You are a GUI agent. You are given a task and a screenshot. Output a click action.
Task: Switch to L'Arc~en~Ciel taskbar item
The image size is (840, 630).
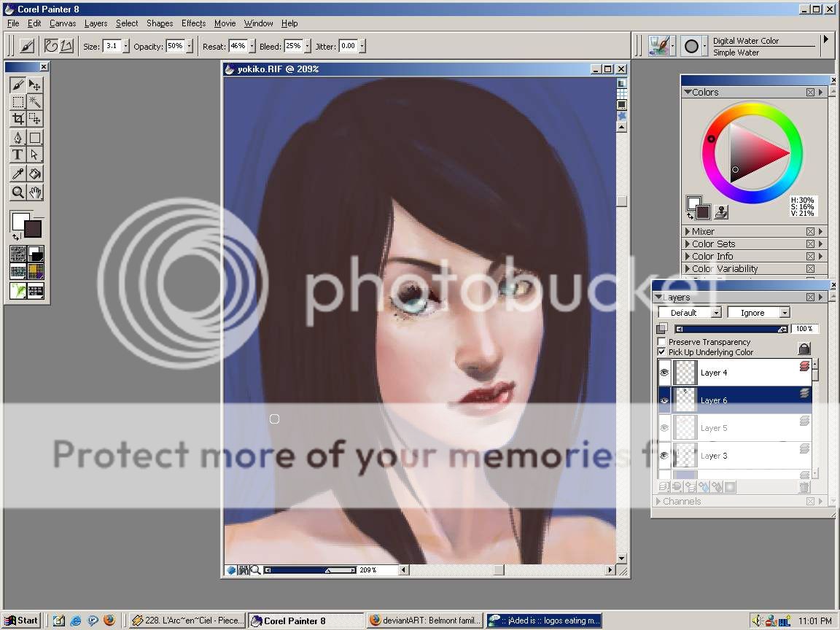pos(187,621)
